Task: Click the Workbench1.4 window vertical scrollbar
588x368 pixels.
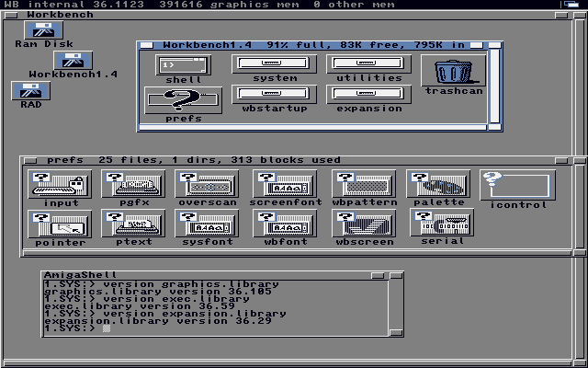Action: coord(494,86)
